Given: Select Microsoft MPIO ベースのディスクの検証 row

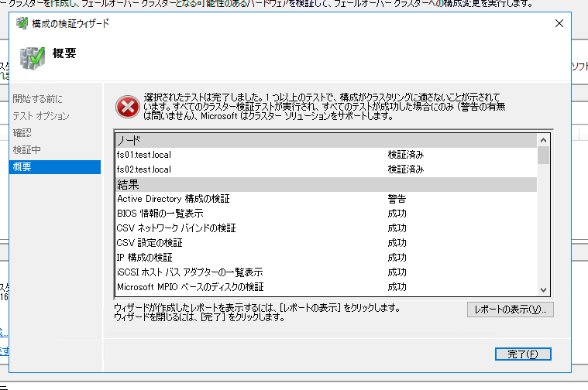Looking at the screenshot, I should (326, 287).
